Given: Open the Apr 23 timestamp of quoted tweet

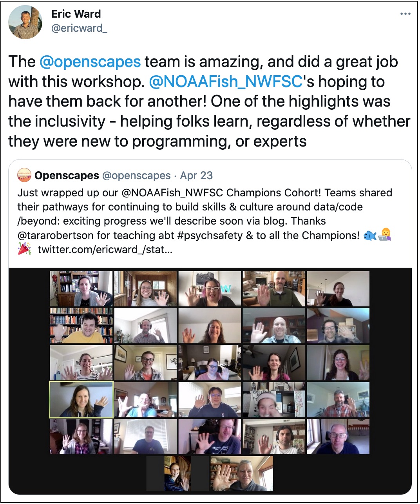Looking at the screenshot, I should [x=196, y=175].
